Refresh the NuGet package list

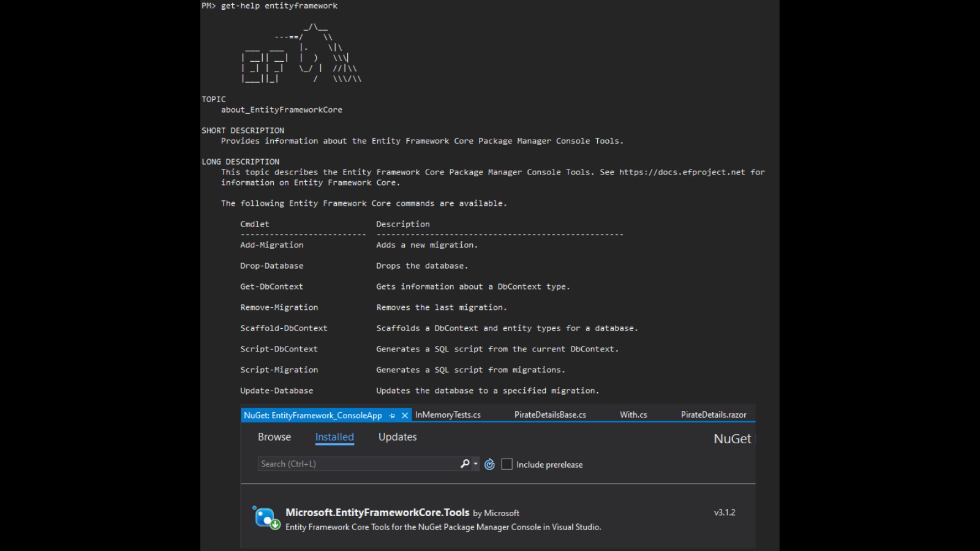pyautogui.click(x=489, y=465)
